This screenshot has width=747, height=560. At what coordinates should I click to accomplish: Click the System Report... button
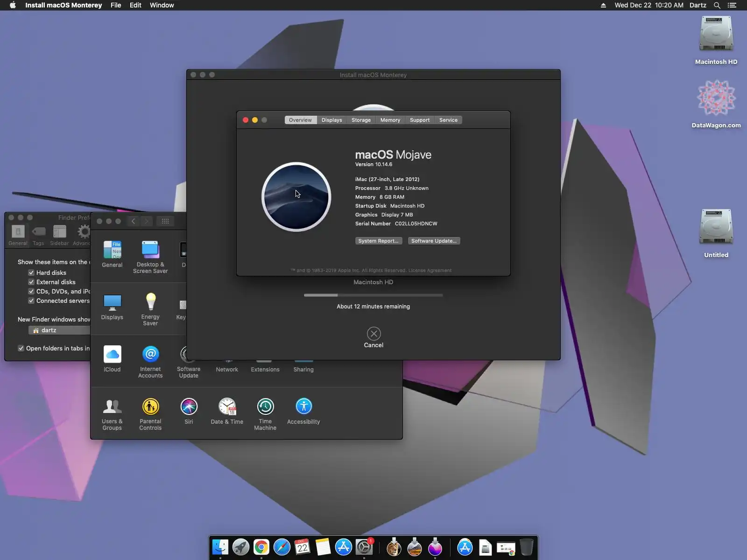[378, 241]
